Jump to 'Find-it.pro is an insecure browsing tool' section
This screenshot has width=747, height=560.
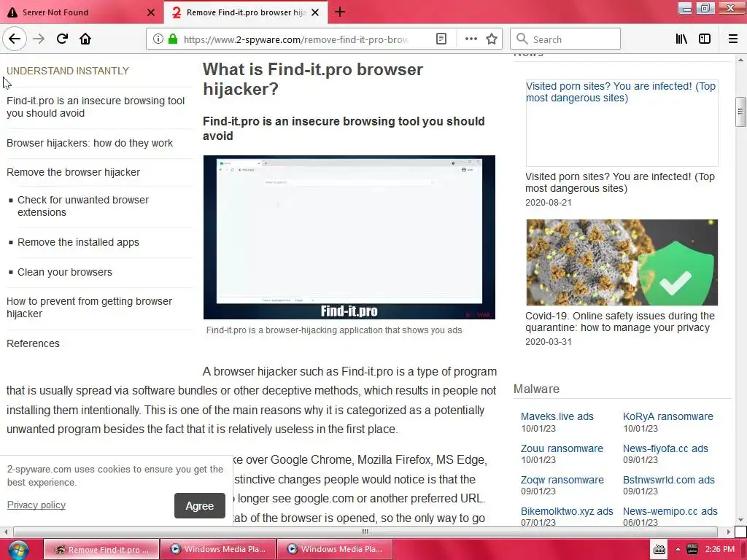click(x=96, y=106)
